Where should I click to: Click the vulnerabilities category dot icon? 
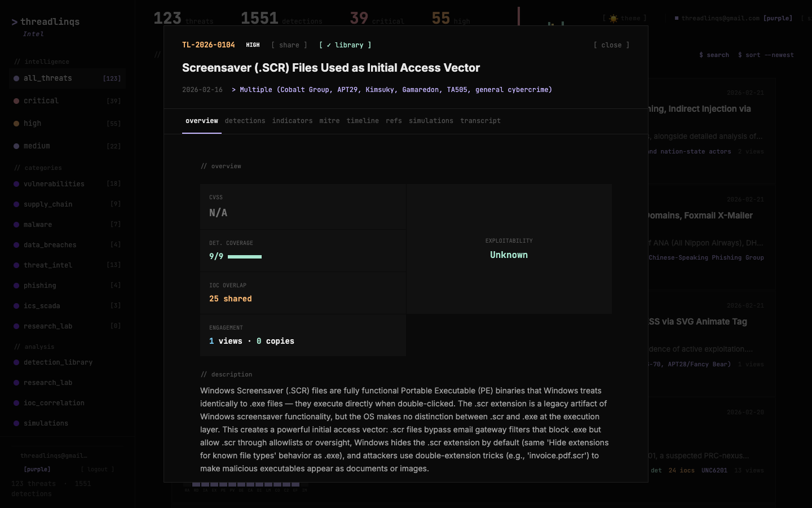16,183
